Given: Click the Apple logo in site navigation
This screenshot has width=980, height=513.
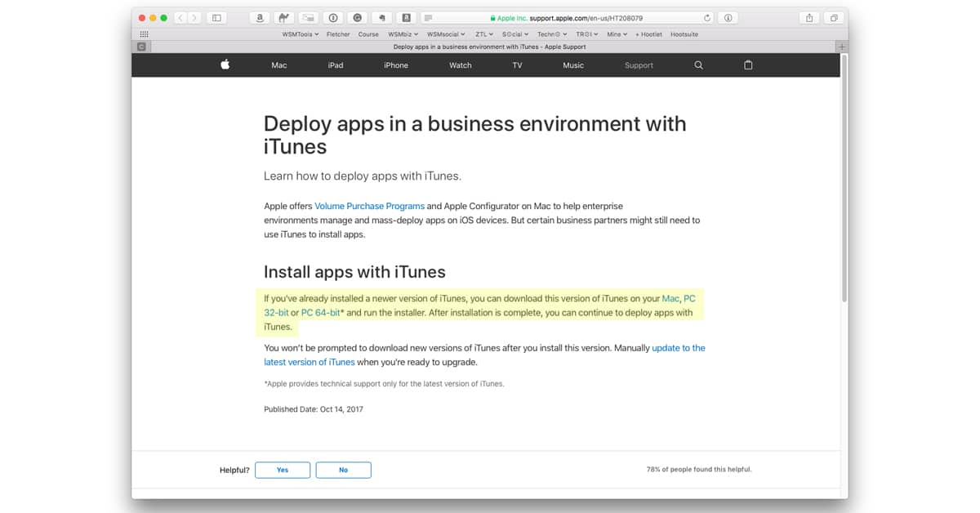Looking at the screenshot, I should [225, 65].
